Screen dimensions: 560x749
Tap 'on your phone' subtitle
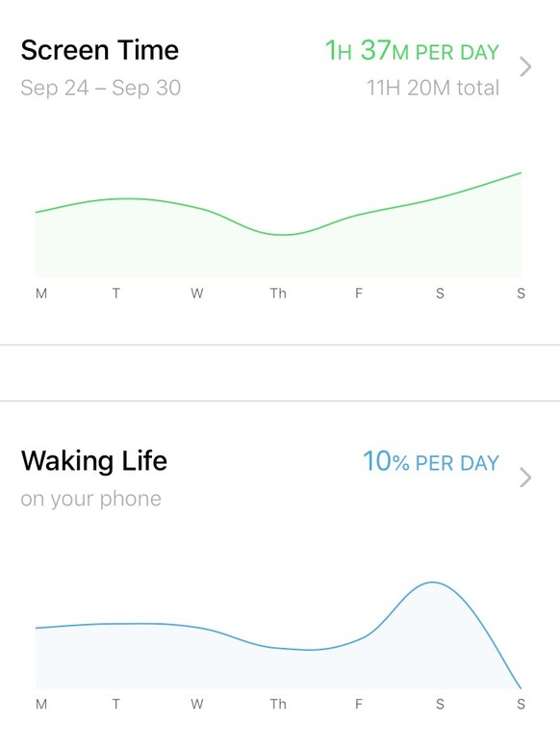90,499
